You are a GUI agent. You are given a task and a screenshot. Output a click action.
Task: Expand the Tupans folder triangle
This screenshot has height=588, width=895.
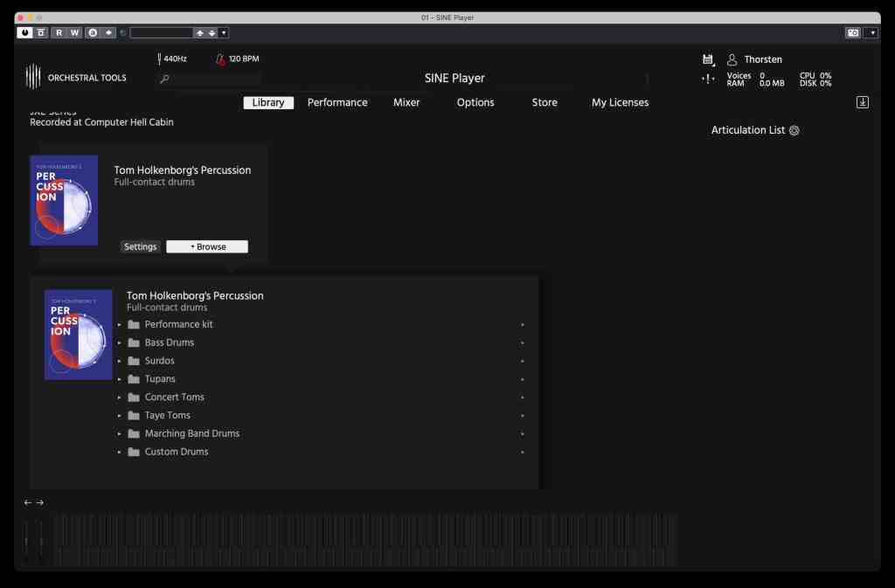pyautogui.click(x=119, y=379)
